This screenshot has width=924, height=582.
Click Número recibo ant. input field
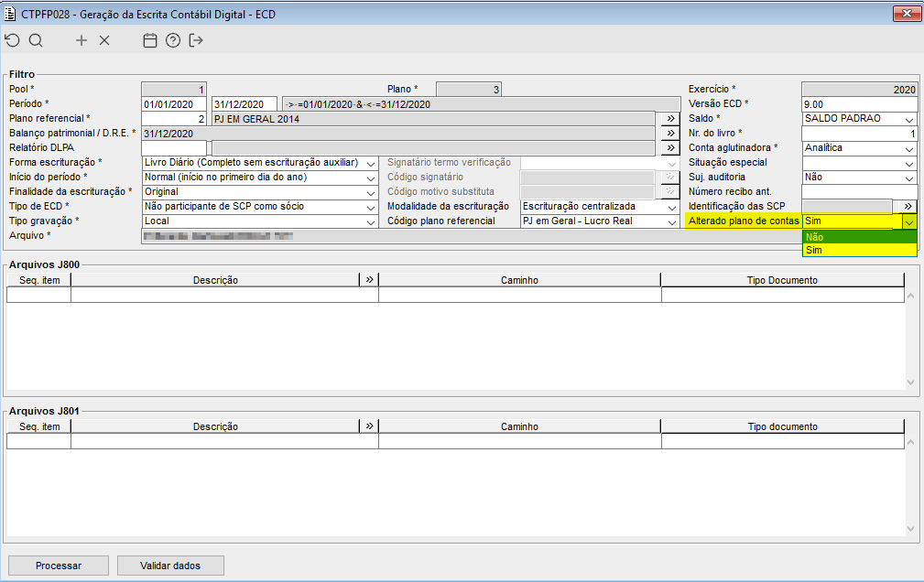(859, 191)
